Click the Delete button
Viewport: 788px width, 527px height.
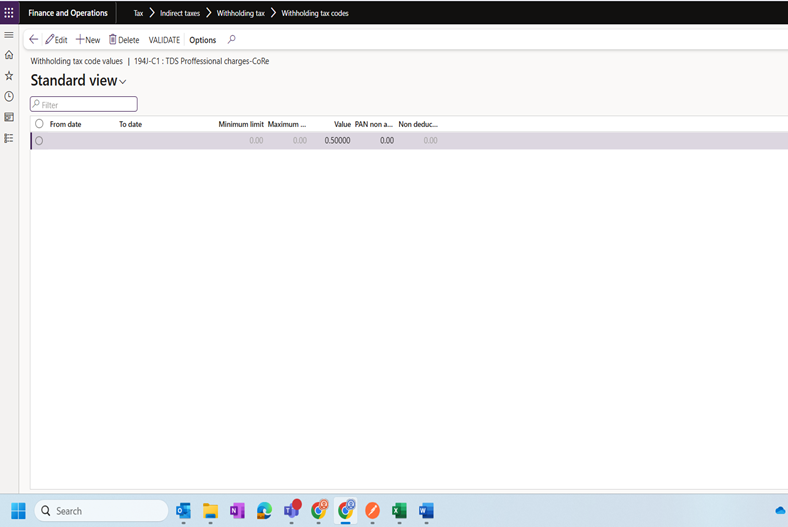pyautogui.click(x=124, y=40)
